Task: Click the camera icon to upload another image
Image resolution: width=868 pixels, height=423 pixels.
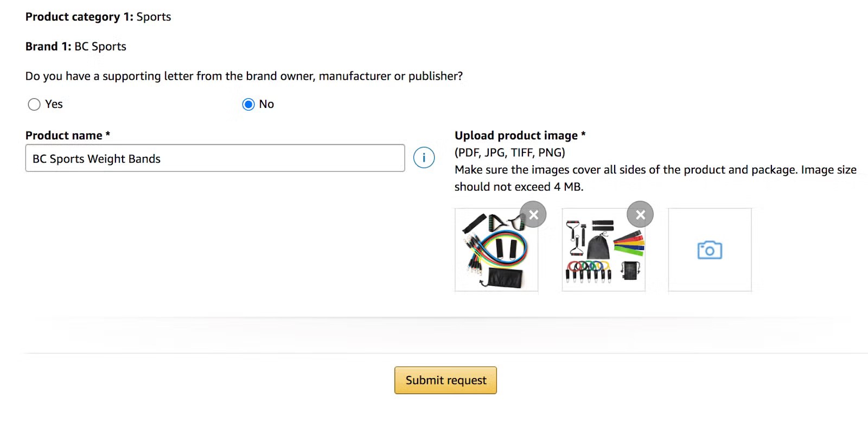Action: tap(710, 249)
